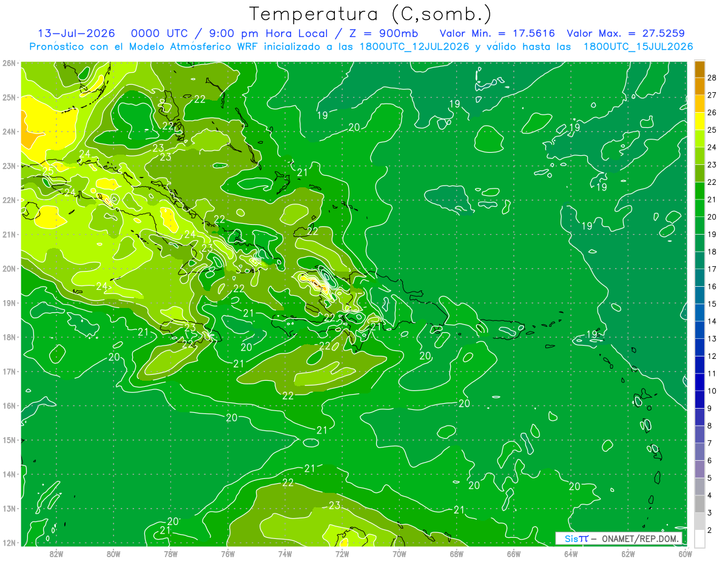
Task: Click the '26N' latitude axis label
Action: 8,63
